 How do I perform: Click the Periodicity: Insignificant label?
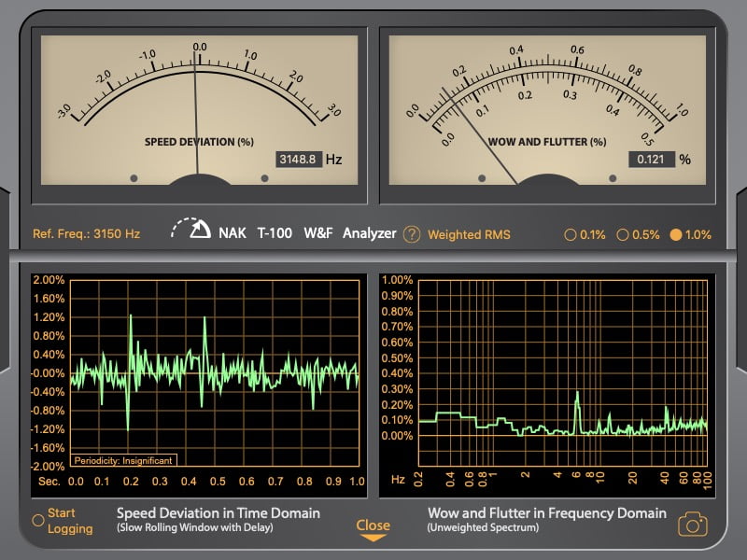(x=122, y=459)
